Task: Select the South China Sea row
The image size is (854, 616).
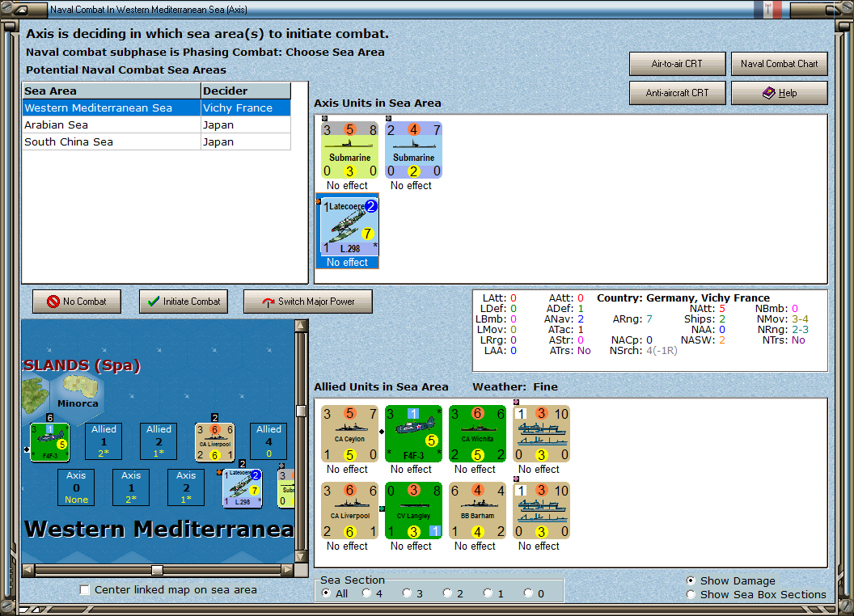Action: click(x=156, y=141)
